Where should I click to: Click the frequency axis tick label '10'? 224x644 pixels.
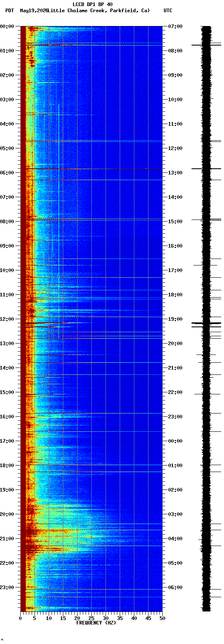click(x=49, y=618)
